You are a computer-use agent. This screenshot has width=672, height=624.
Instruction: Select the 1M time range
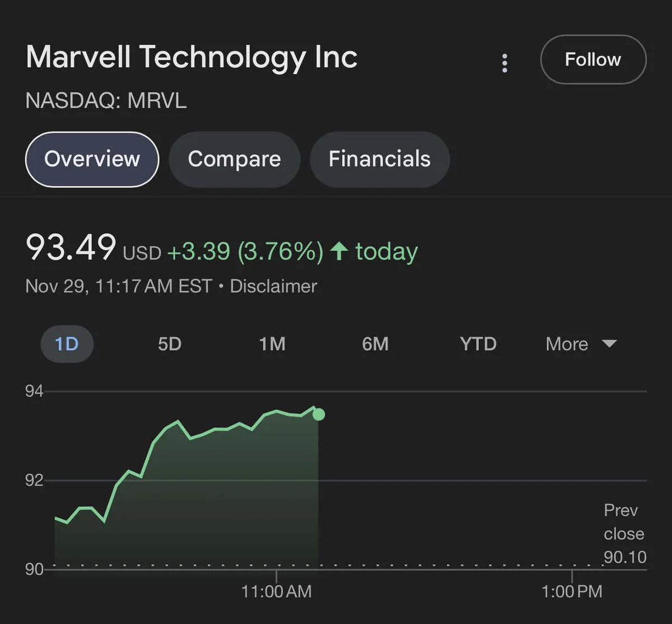pos(272,343)
